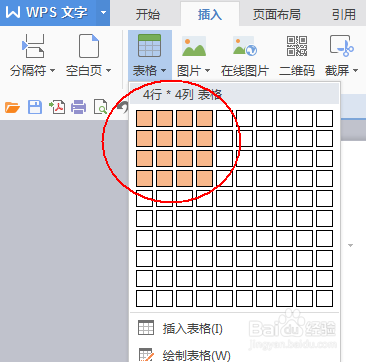Click the table (表格) icon
The height and width of the screenshot is (362, 366).
click(150, 45)
